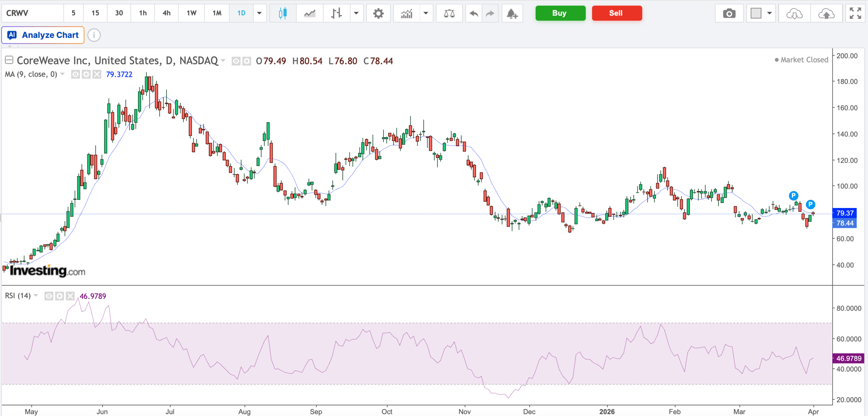Click the 2026 label on time axis
This screenshot has width=868, height=416.
pyautogui.click(x=607, y=411)
